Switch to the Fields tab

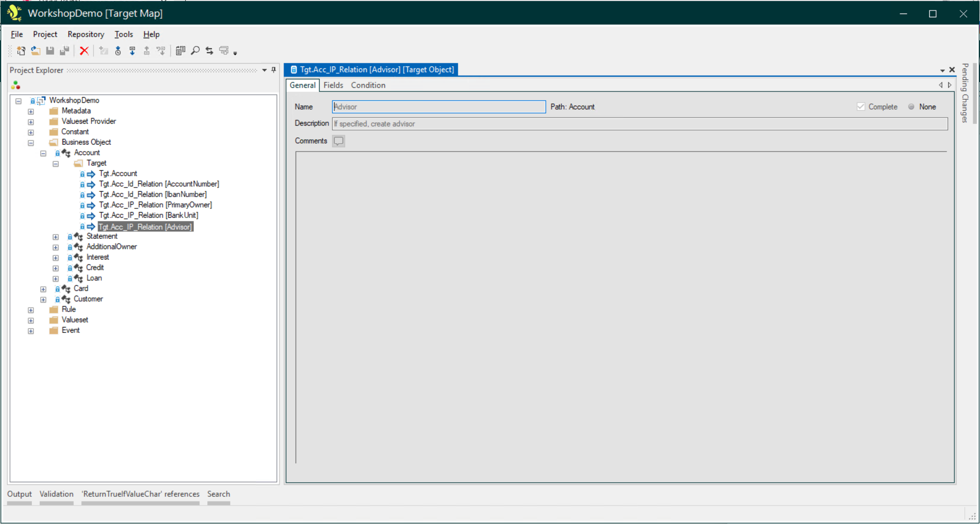click(333, 85)
